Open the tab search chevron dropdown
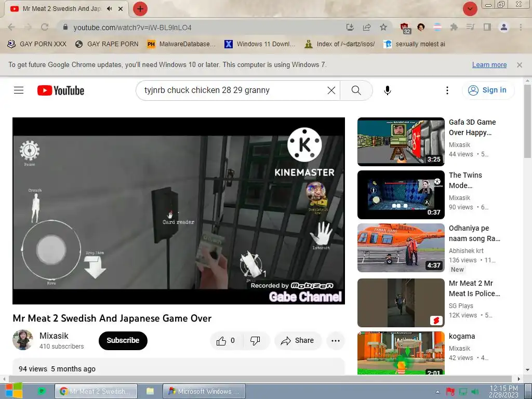This screenshot has width=532, height=399. click(x=470, y=9)
